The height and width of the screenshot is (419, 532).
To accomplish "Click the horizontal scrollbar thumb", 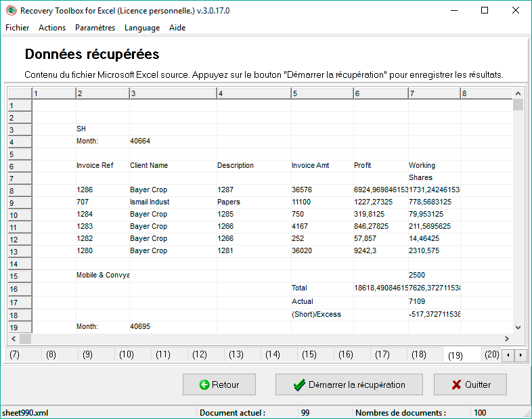I will 25,338.
